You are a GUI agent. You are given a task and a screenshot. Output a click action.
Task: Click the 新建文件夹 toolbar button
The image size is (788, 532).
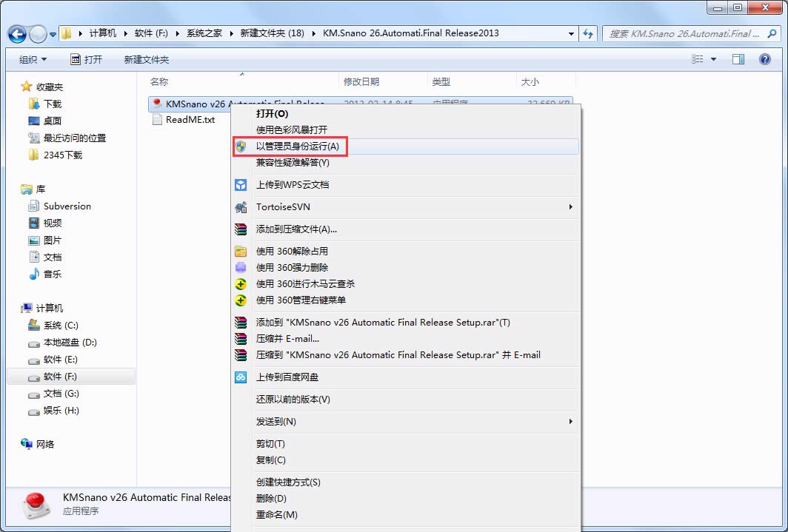click(x=147, y=58)
